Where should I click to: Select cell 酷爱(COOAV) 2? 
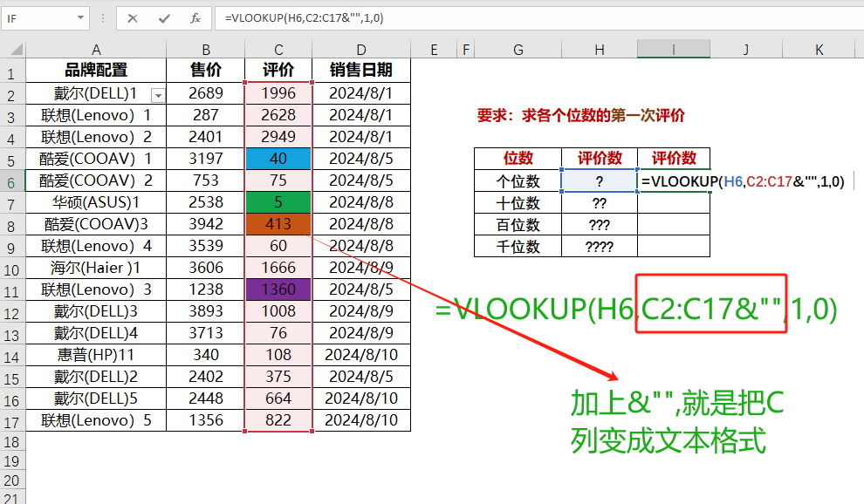[96, 180]
